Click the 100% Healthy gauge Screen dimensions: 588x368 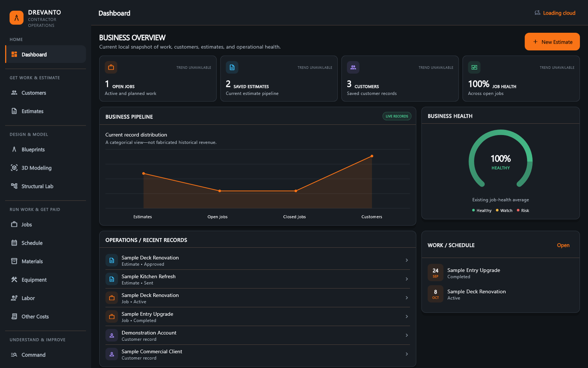(501, 159)
